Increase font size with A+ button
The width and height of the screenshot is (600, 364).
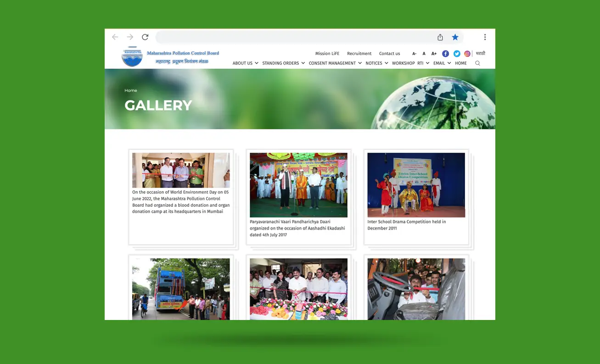tap(434, 54)
